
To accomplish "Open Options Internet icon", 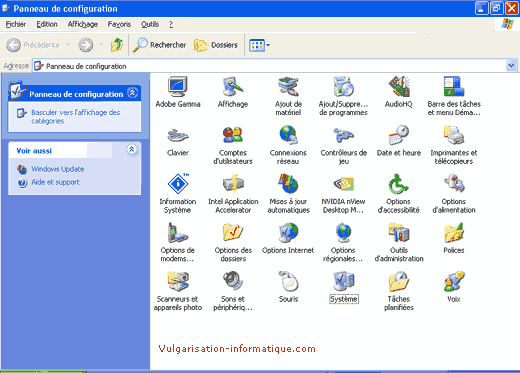I will click(288, 233).
